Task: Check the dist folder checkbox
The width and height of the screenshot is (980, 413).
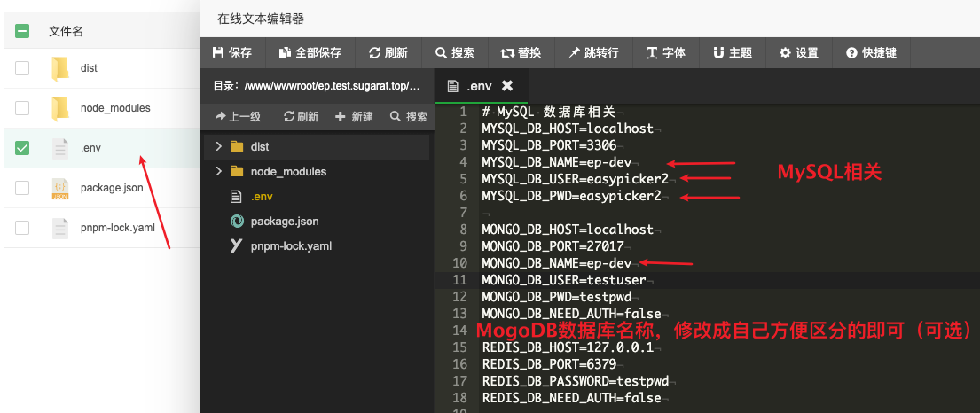Action: [22, 68]
